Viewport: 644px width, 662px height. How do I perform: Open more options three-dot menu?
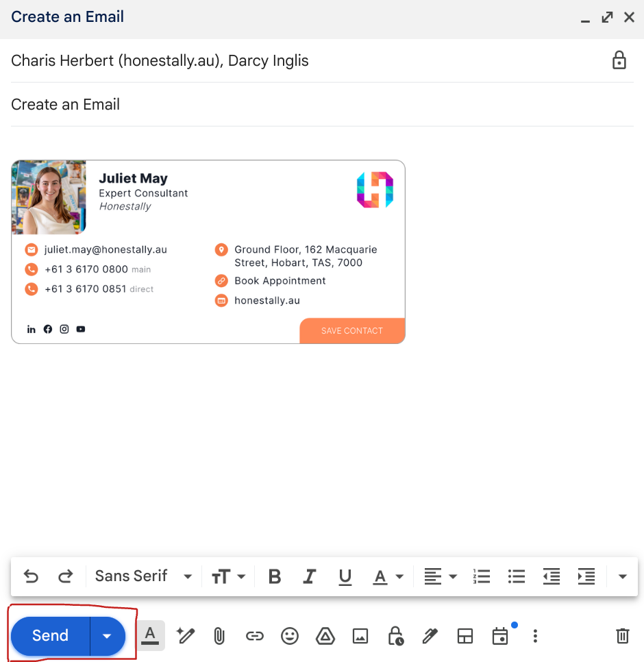point(535,636)
